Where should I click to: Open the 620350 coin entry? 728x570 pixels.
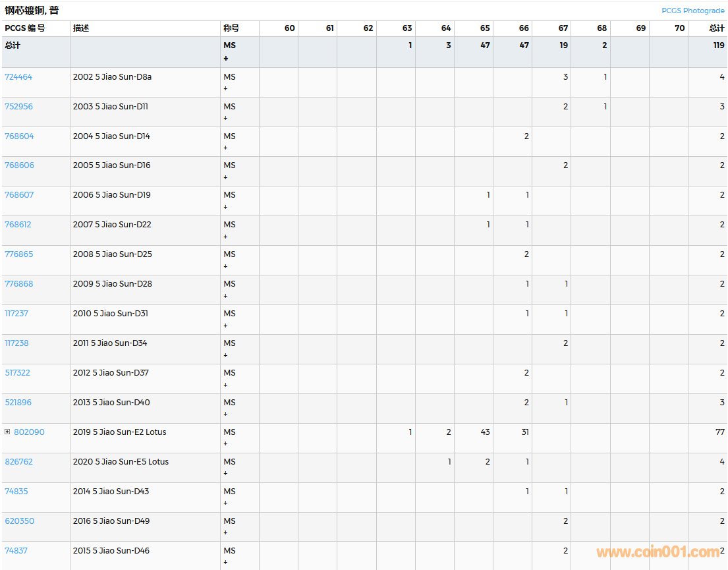coord(19,521)
